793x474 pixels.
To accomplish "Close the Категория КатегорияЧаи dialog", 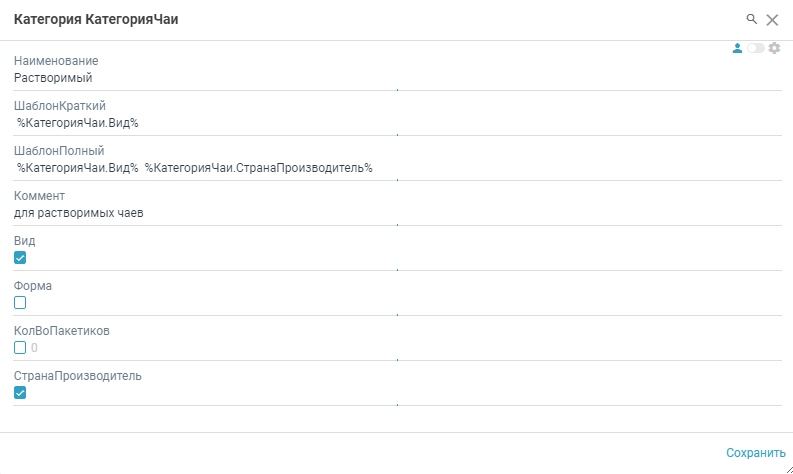I will [772, 20].
